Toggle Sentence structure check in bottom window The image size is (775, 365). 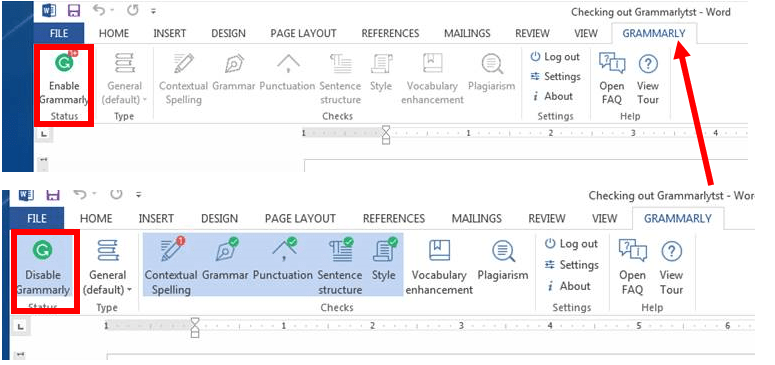(x=340, y=267)
